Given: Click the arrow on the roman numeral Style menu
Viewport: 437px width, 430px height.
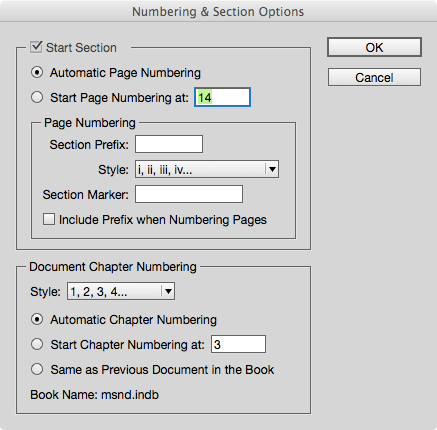Looking at the screenshot, I should 272,169.
